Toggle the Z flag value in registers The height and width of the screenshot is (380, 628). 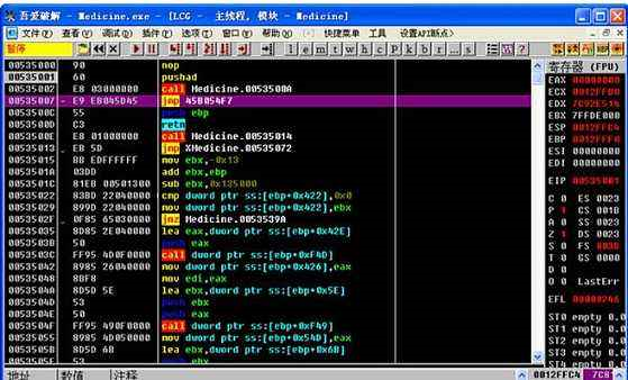tap(564, 234)
